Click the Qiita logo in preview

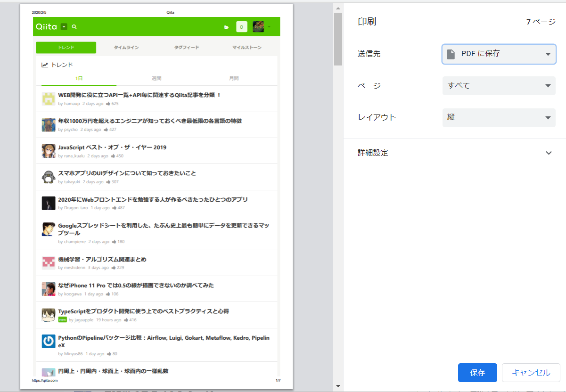pyautogui.click(x=47, y=27)
